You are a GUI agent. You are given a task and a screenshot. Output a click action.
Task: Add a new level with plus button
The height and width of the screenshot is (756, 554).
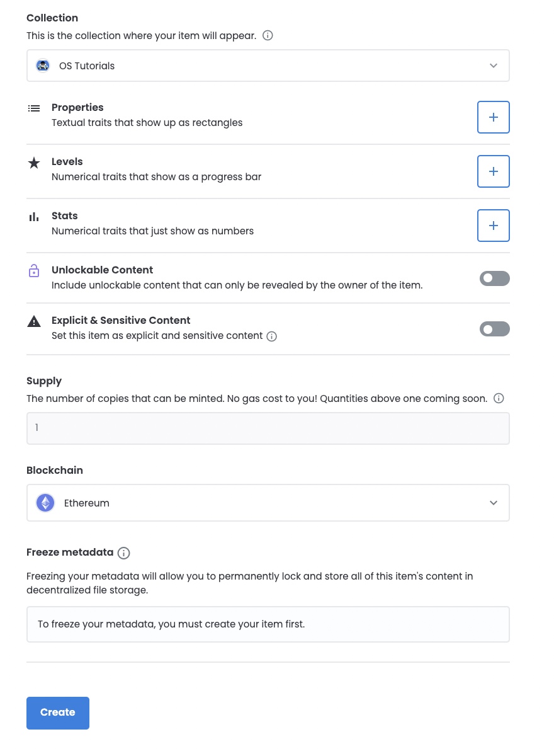click(x=494, y=171)
